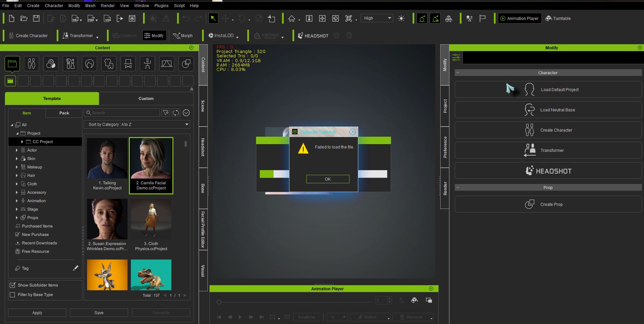Image resolution: width=644 pixels, height=324 pixels.
Task: Collapse the Project tree node
Action: pyautogui.click(x=17, y=133)
